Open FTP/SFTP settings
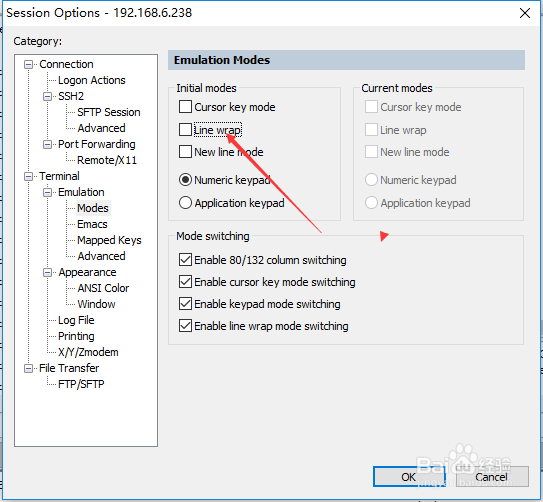Screen dimensions: 543x502 [81, 384]
